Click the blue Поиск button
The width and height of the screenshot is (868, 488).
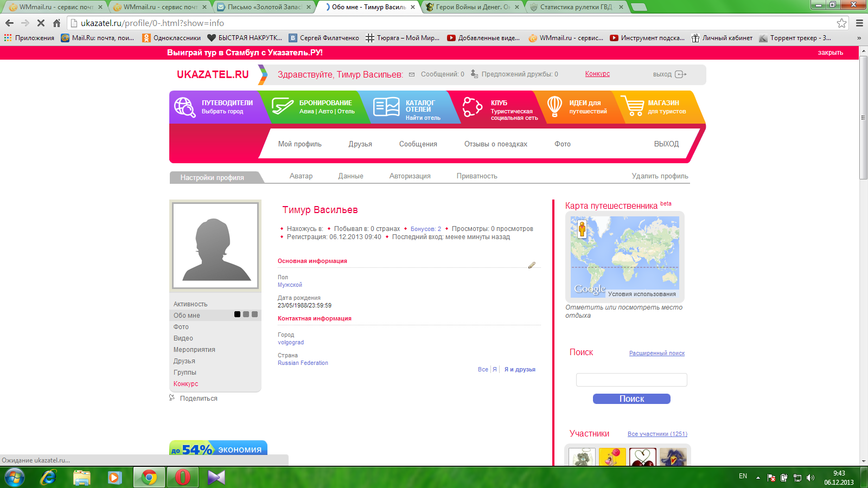[x=631, y=399]
